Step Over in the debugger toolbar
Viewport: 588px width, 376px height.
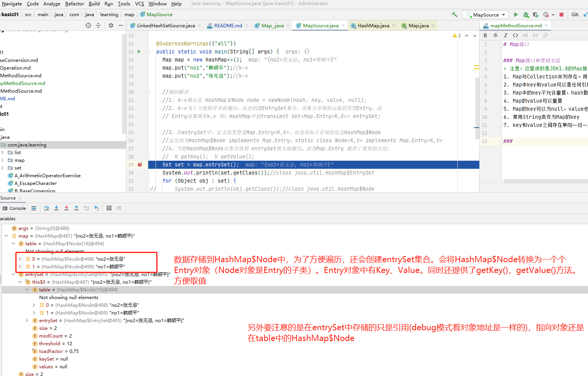click(x=46, y=208)
